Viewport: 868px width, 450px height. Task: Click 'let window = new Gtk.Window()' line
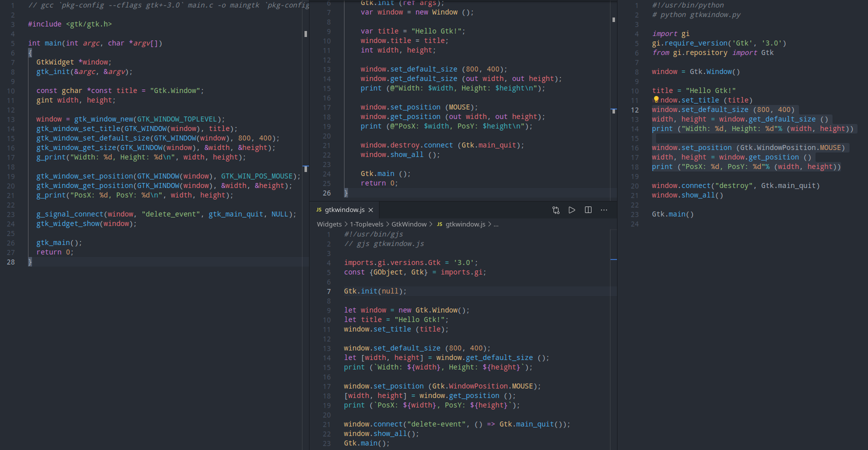coord(406,310)
